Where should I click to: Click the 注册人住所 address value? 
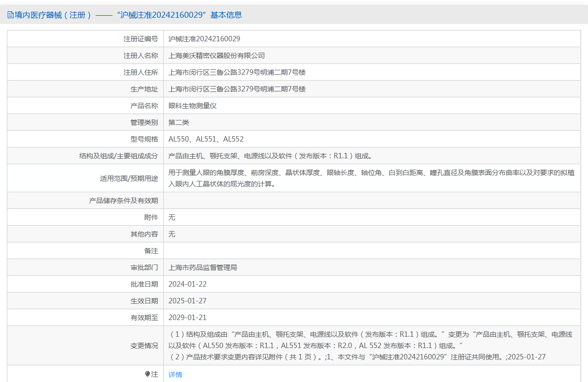tap(237, 72)
